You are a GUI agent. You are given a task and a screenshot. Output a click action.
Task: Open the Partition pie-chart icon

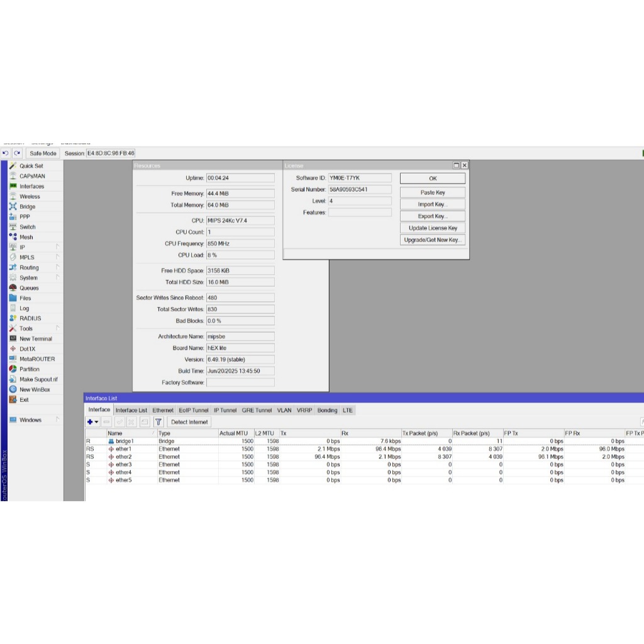[x=13, y=369]
